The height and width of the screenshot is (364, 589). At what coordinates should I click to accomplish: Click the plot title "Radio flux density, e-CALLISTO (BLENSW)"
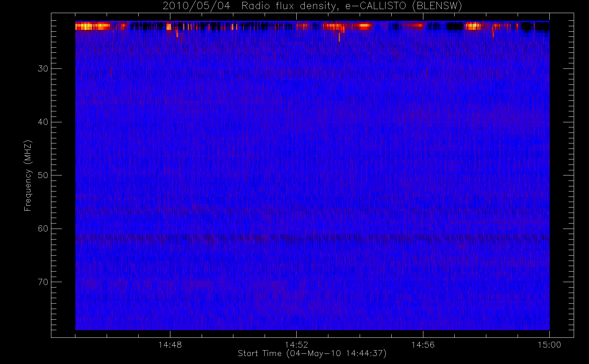(352, 6)
